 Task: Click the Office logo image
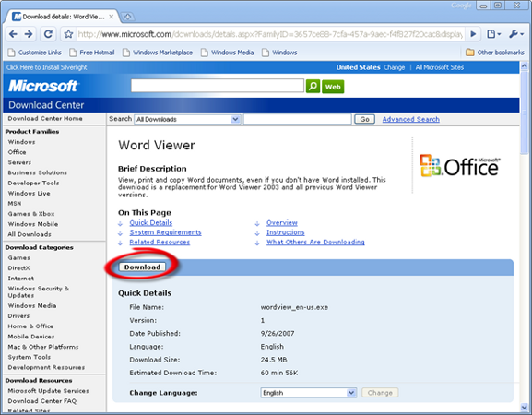pyautogui.click(x=460, y=166)
